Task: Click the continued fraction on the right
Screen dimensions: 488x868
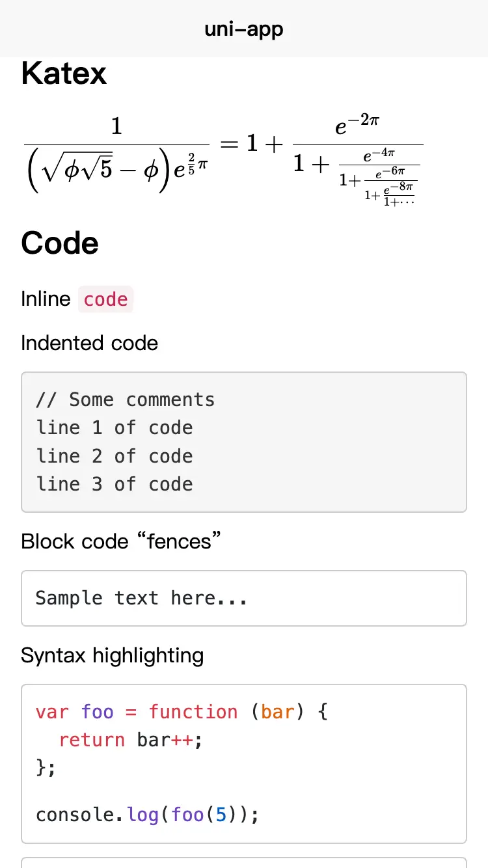Action: point(358,159)
